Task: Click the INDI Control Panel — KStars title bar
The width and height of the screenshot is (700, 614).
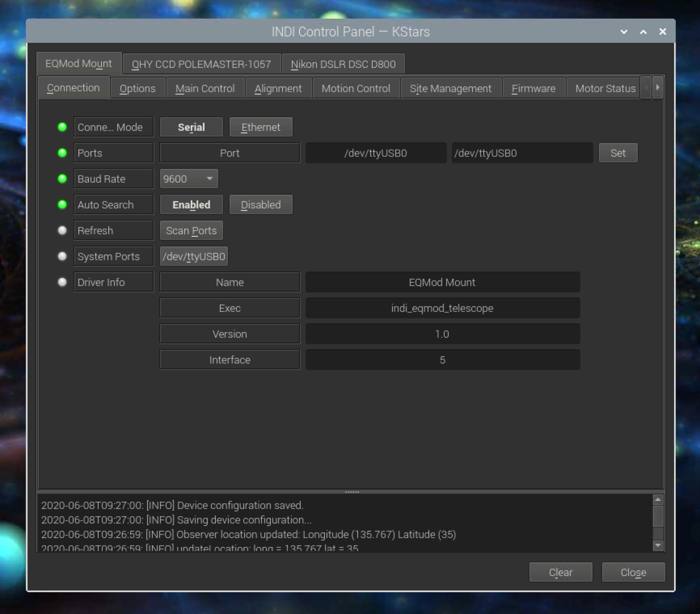Action: pyautogui.click(x=350, y=32)
